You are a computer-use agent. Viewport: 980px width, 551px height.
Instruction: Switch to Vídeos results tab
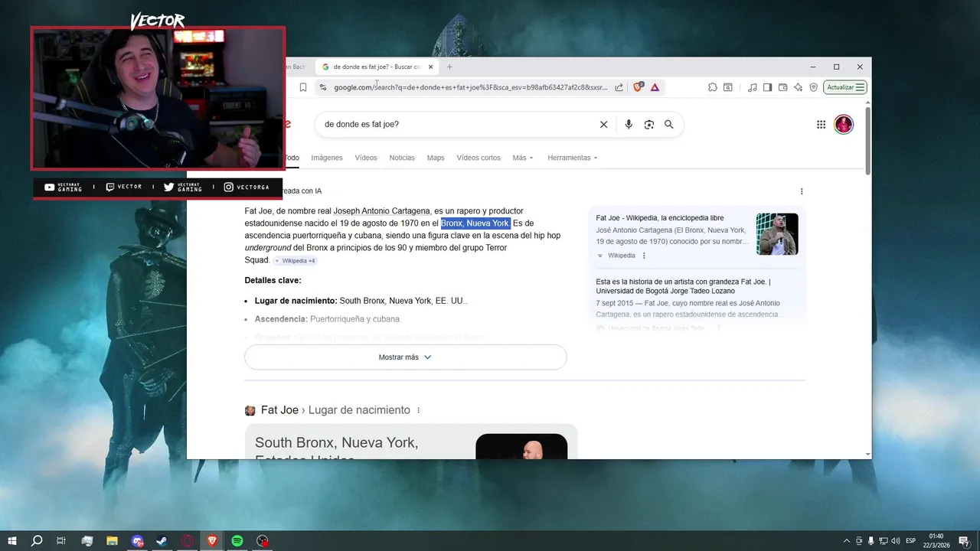366,158
